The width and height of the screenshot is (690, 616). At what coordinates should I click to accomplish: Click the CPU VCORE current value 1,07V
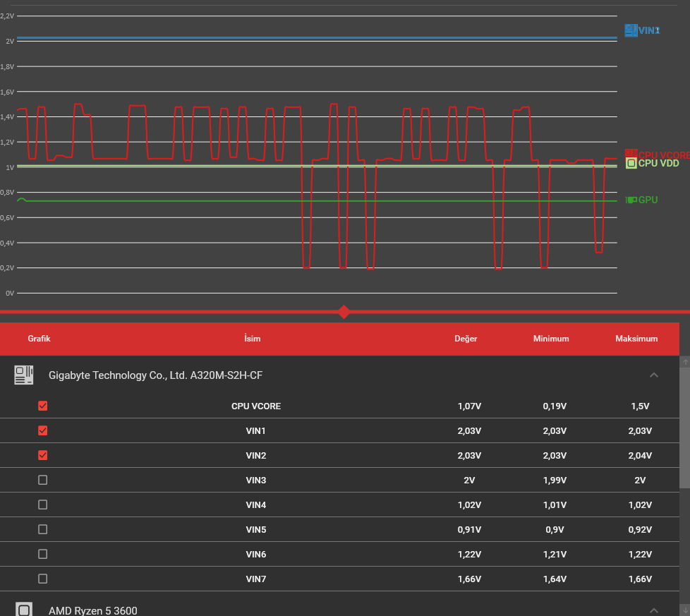point(469,406)
